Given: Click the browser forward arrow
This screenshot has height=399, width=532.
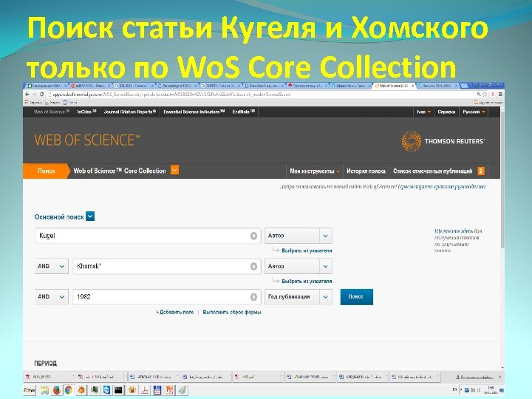Looking at the screenshot, I should 34,95.
